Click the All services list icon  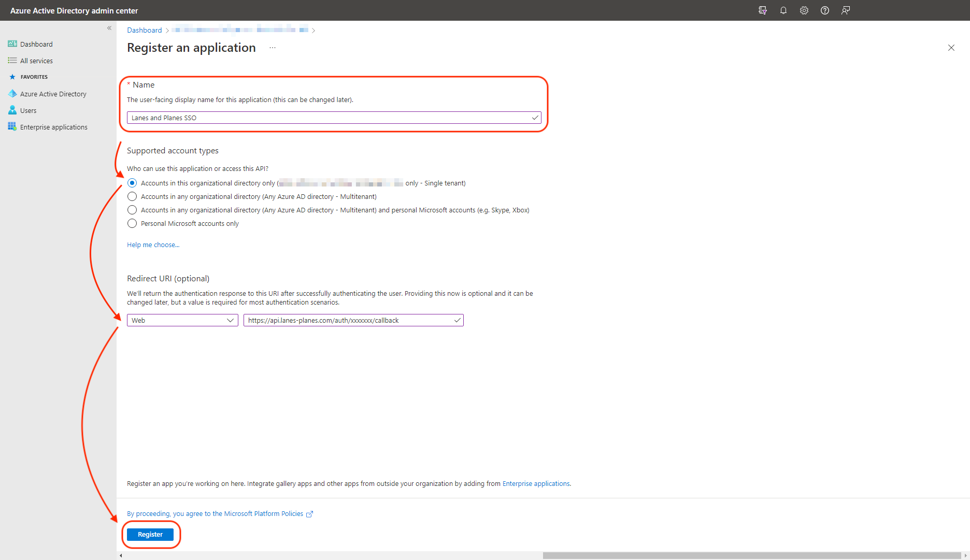[x=12, y=61]
